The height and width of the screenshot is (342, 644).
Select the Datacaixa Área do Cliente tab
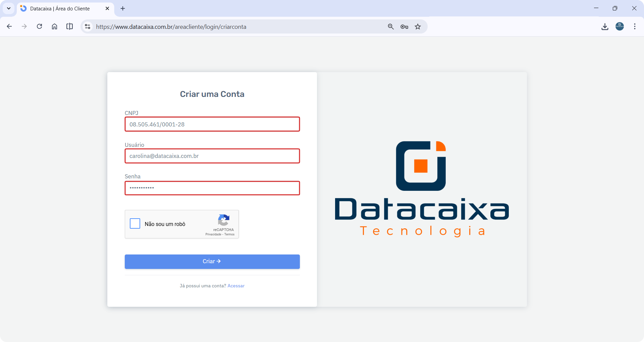coord(60,8)
